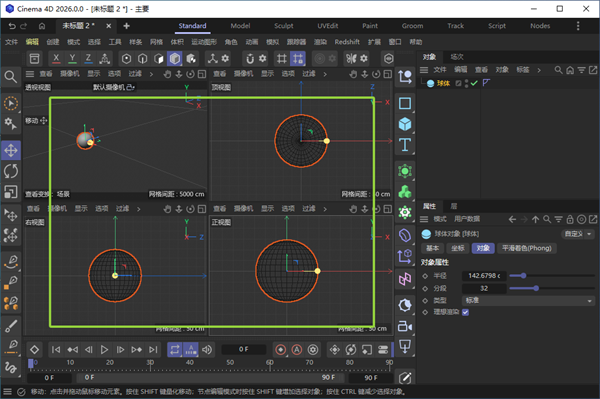Toggle the 理想渲染 checkbox
600x399 pixels.
point(465,312)
